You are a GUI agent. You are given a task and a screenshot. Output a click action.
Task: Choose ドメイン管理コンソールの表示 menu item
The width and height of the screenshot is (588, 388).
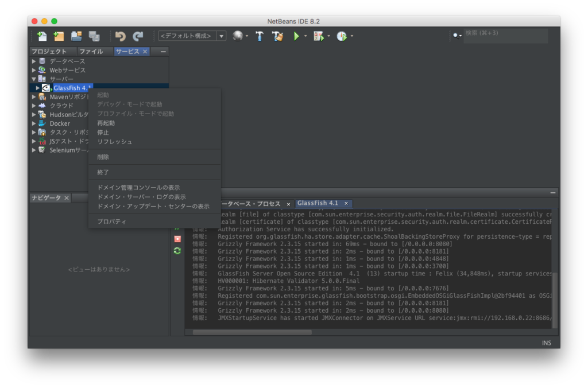pyautogui.click(x=154, y=188)
